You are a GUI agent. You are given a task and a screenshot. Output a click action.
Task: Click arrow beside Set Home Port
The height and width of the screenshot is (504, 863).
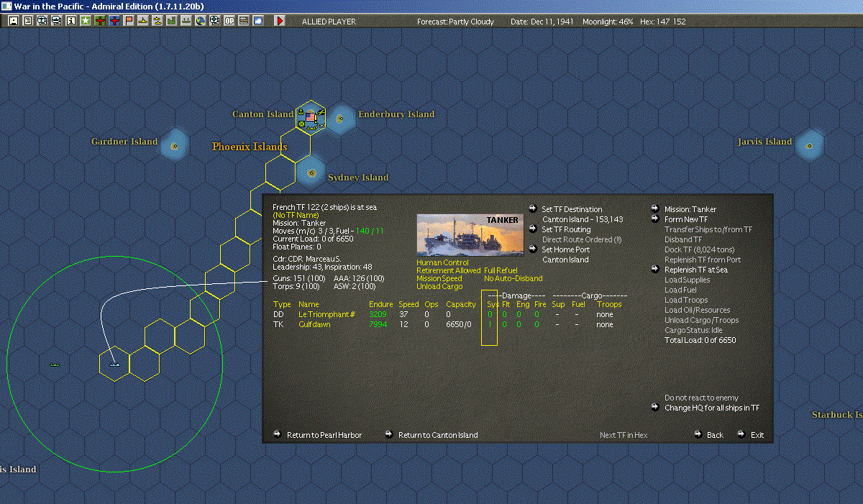[x=533, y=249]
